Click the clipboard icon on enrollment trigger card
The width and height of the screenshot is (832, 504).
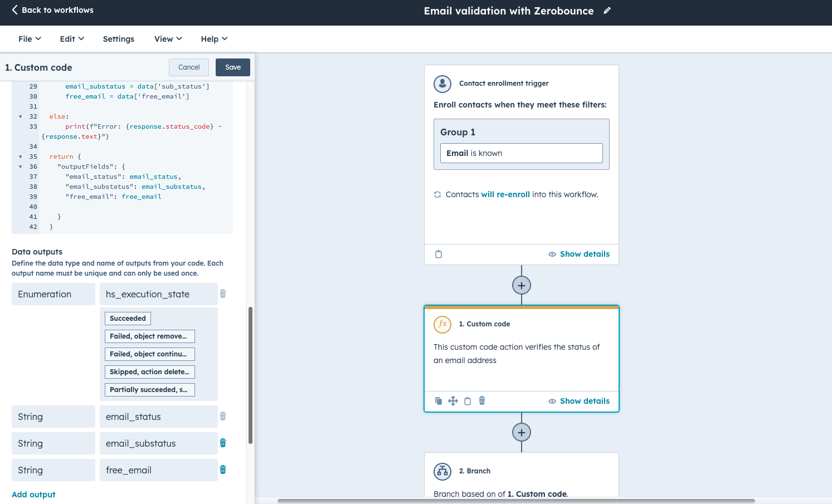click(x=439, y=254)
